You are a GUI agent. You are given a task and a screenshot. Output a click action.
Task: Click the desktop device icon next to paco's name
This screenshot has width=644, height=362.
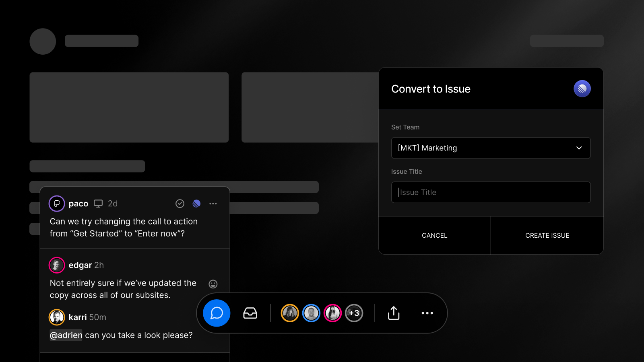[x=98, y=204]
